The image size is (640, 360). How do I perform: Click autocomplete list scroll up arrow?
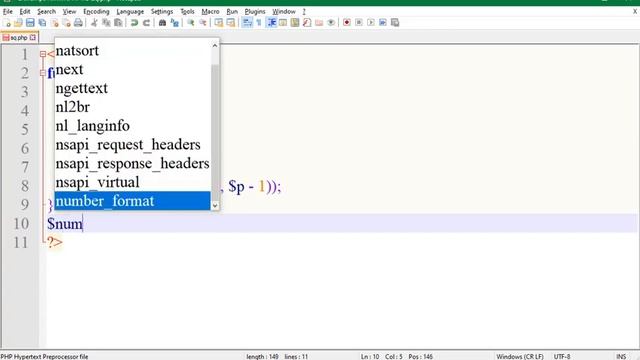(x=215, y=46)
